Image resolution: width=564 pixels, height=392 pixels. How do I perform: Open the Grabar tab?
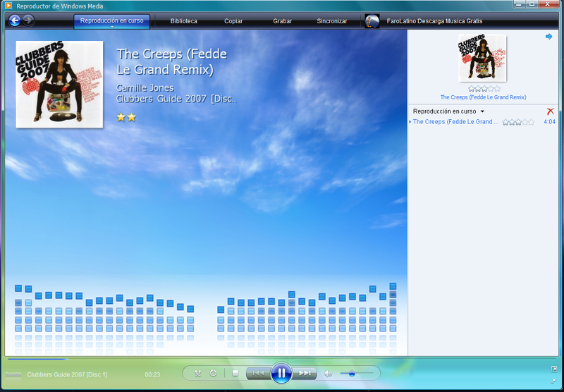point(283,21)
